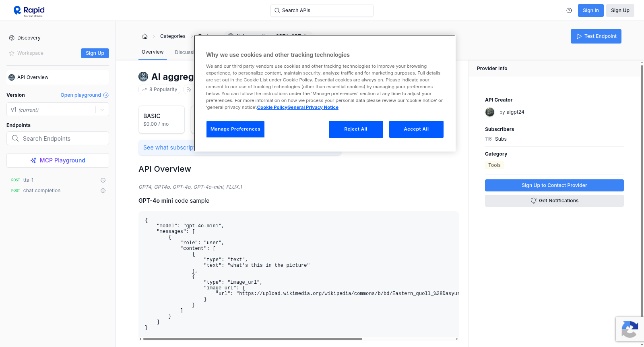This screenshot has height=347, width=644.
Task: Click the aigpt24 creator avatar
Action: pyautogui.click(x=490, y=112)
